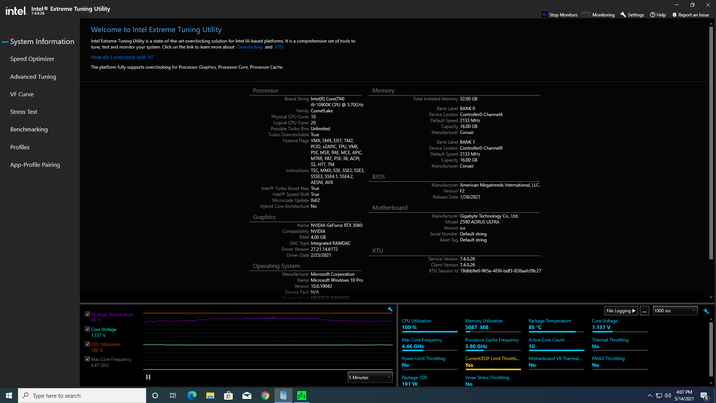Click Thermal Throttling monitor
Image resolution: width=716 pixels, height=403 pixels.
[619, 343]
